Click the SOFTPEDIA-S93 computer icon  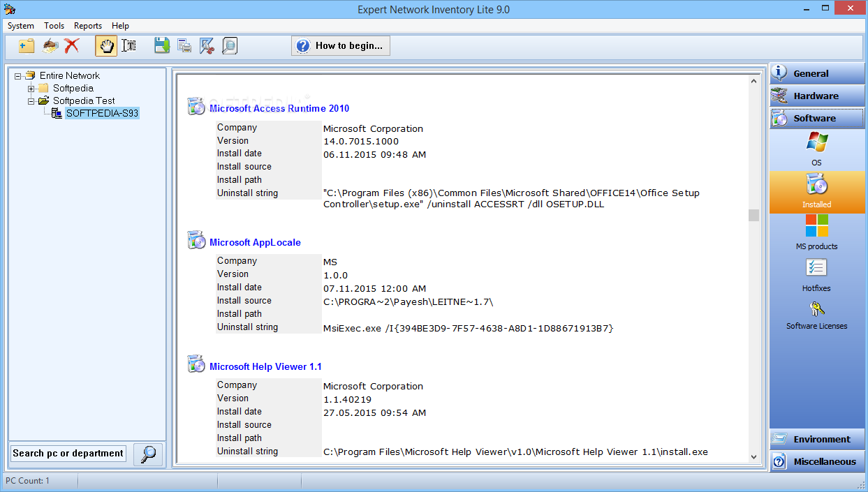pyautogui.click(x=57, y=113)
